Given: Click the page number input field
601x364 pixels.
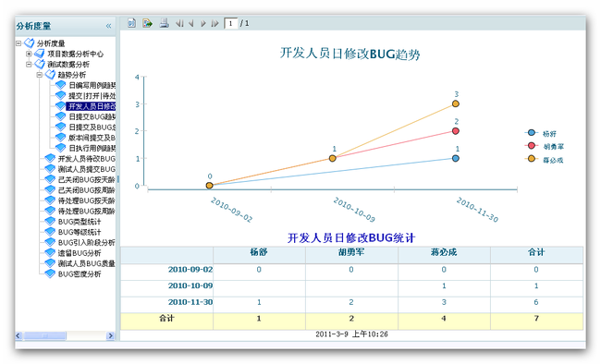Looking at the screenshot, I should [x=230, y=23].
